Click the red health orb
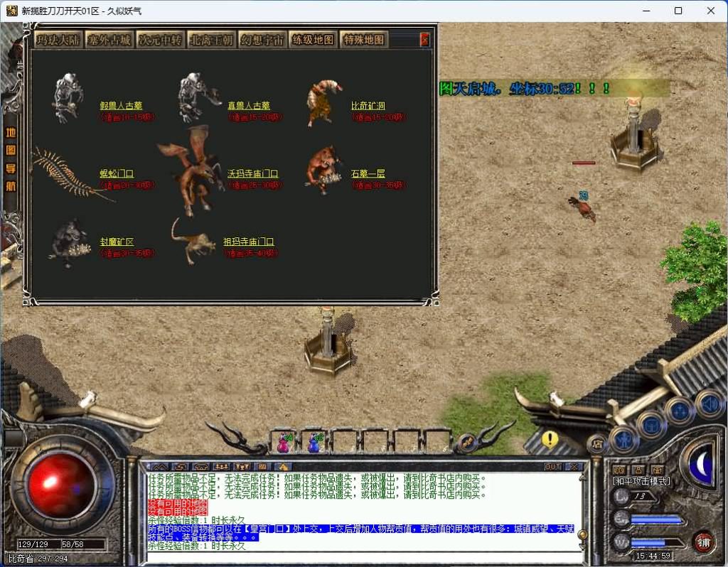 tap(60, 485)
